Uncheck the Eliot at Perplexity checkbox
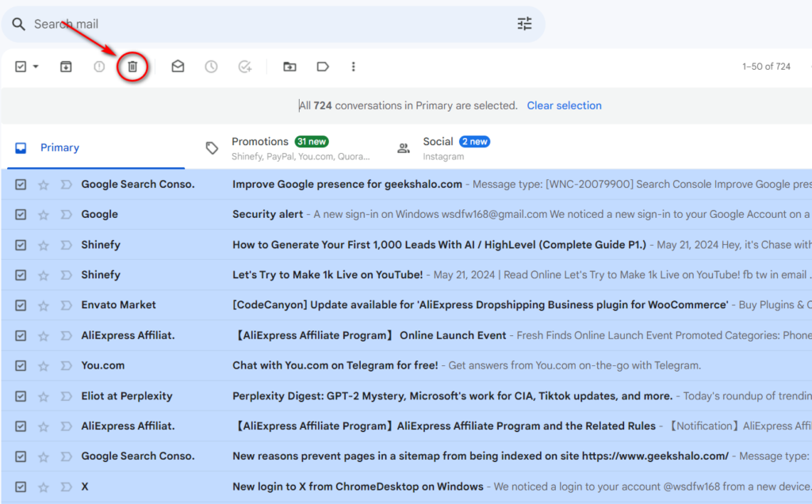The image size is (812, 504). (x=21, y=396)
